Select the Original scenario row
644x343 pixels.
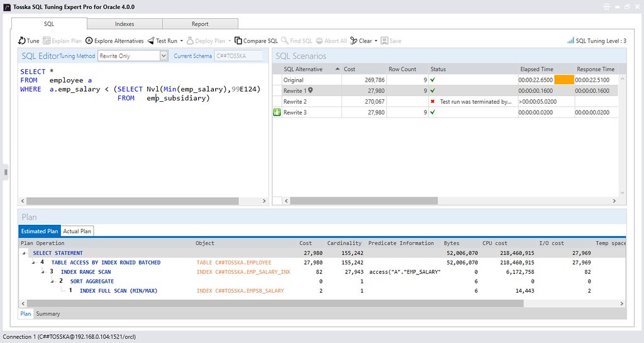coord(445,80)
